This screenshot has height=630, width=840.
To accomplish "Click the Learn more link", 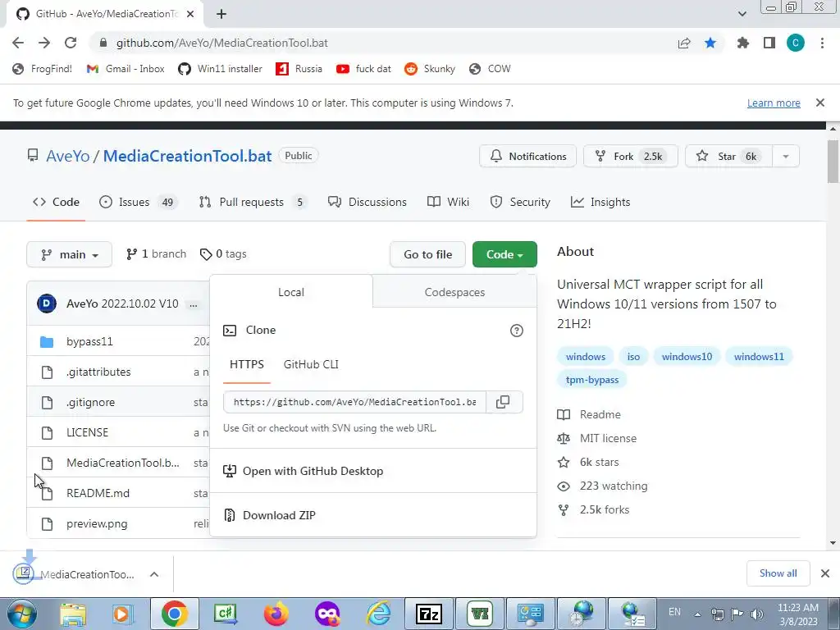I will (774, 103).
